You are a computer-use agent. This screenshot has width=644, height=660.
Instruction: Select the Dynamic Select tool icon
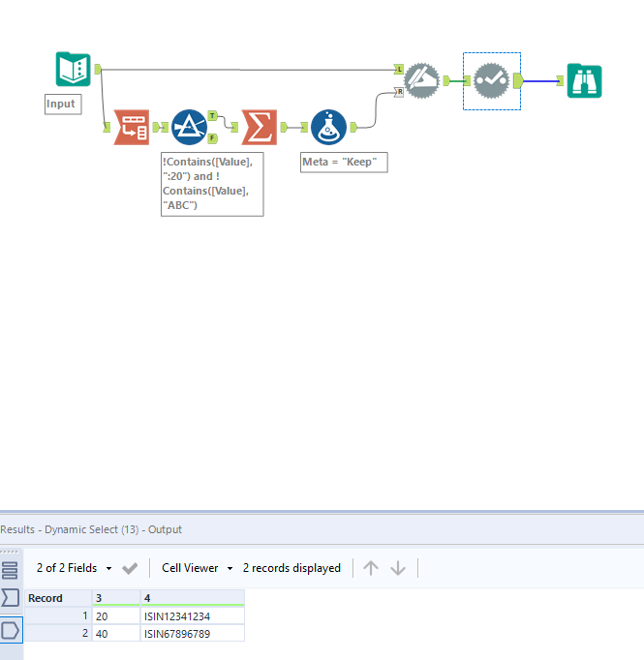(491, 81)
